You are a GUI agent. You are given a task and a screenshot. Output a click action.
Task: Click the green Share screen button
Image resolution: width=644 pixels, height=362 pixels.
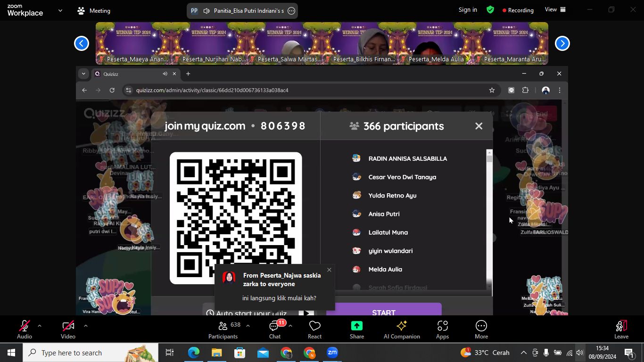pos(357,329)
